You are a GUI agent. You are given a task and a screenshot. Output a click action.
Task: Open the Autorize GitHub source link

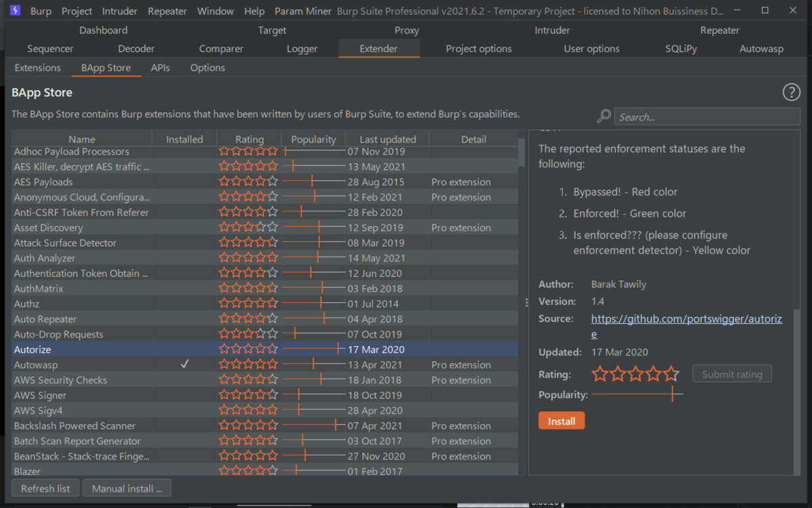[687, 326]
